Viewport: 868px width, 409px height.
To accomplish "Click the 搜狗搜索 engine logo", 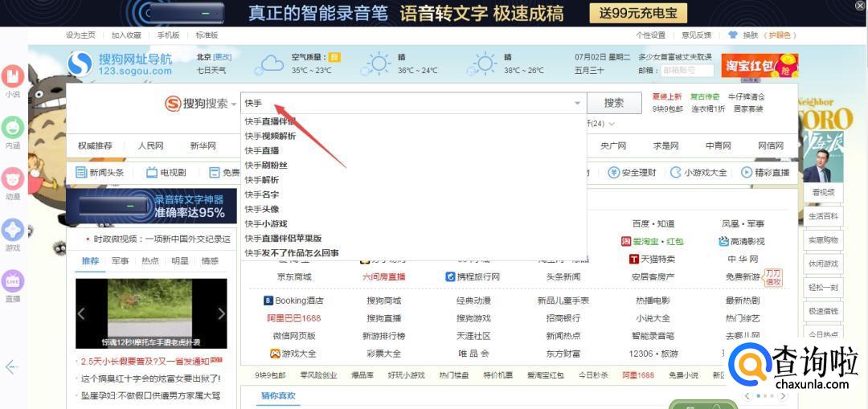I will coord(174,104).
